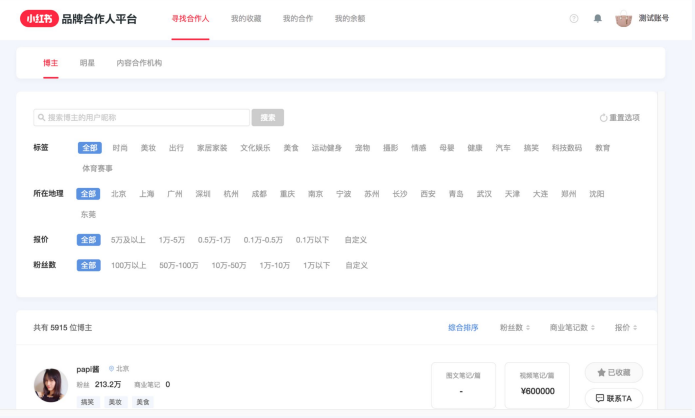695x418 pixels.
Task: Filter tag by 运动健身
Action: [326, 148]
